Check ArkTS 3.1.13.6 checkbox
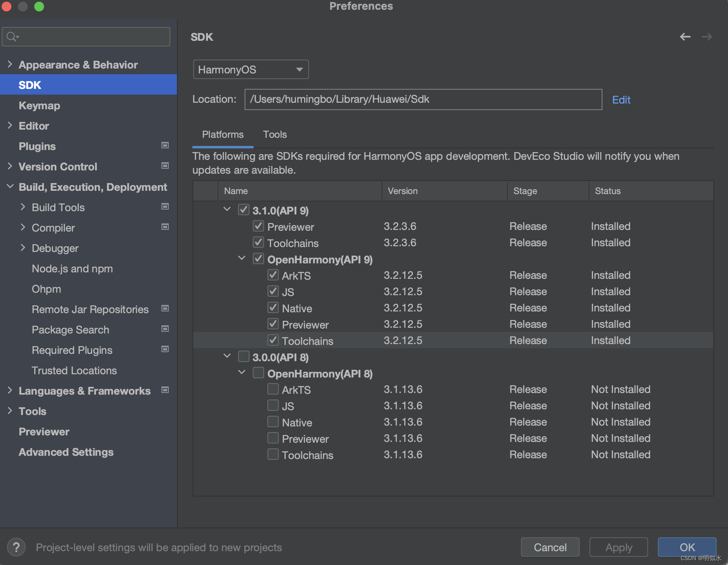This screenshot has height=565, width=728. click(x=273, y=389)
